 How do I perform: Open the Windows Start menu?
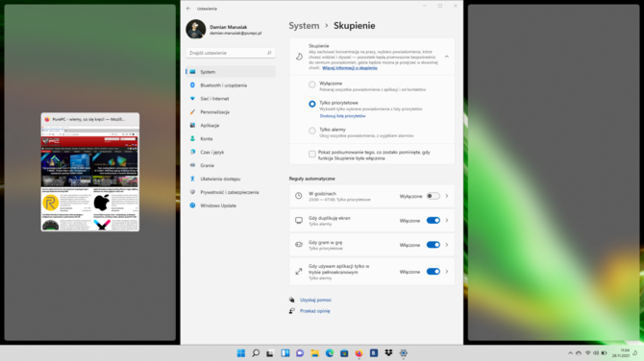241,353
